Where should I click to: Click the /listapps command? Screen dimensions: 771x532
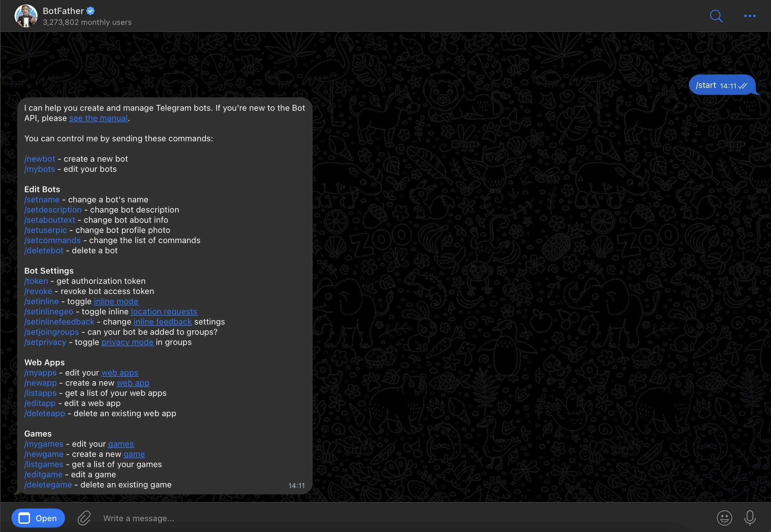click(x=40, y=393)
